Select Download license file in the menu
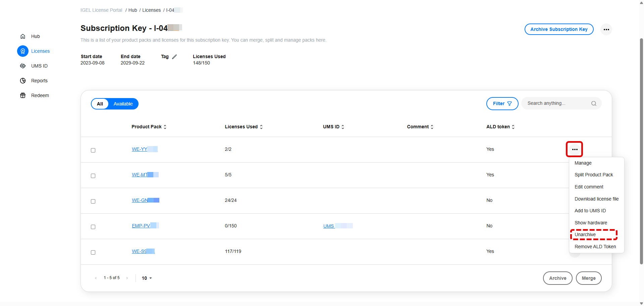Viewport: 644px width, 306px height. coord(596,199)
